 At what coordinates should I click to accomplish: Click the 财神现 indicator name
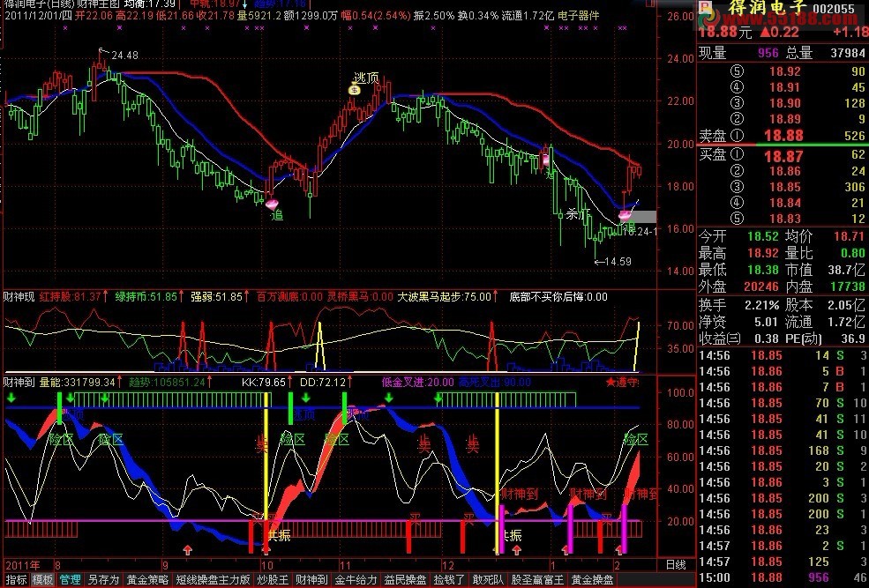click(19, 297)
